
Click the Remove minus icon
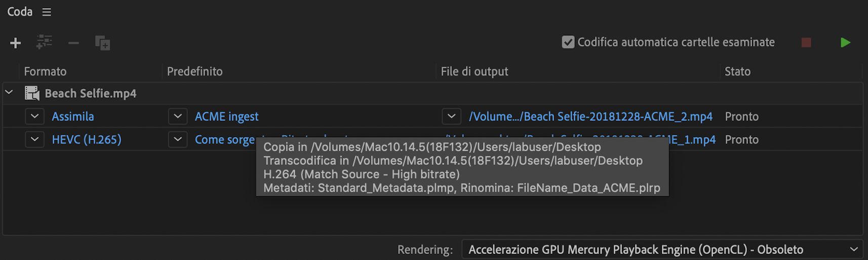point(73,43)
